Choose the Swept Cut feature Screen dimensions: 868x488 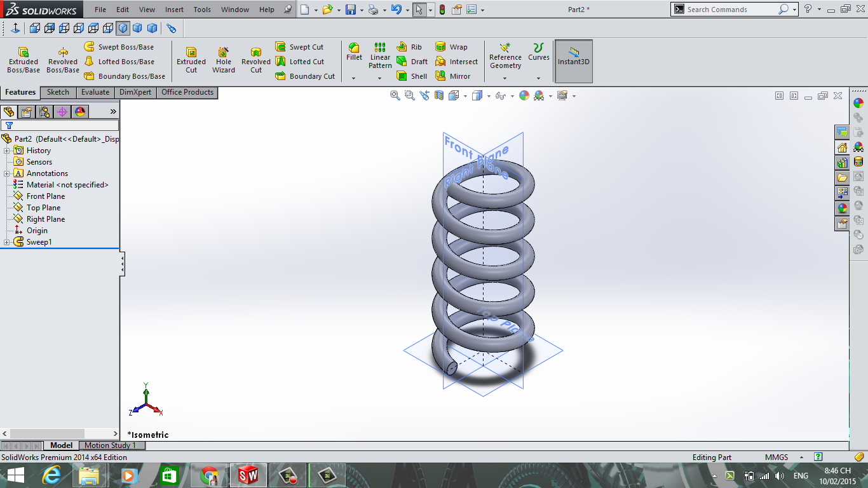299,47
